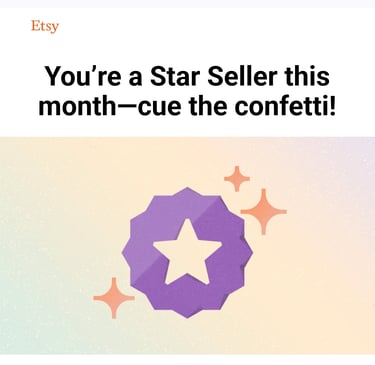Click the orange Etsy logo
The height and width of the screenshot is (365, 375).
[x=45, y=26]
